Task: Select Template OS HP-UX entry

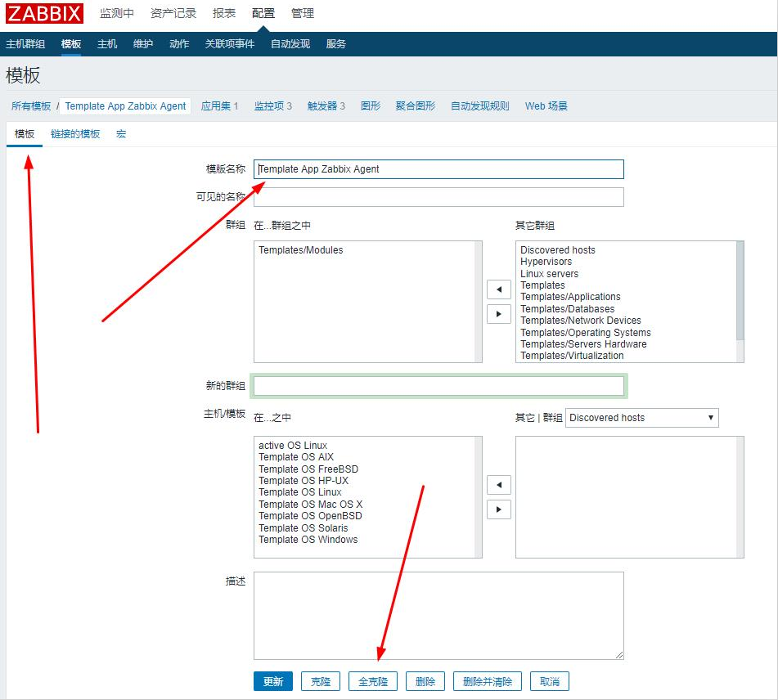Action: pos(304,481)
